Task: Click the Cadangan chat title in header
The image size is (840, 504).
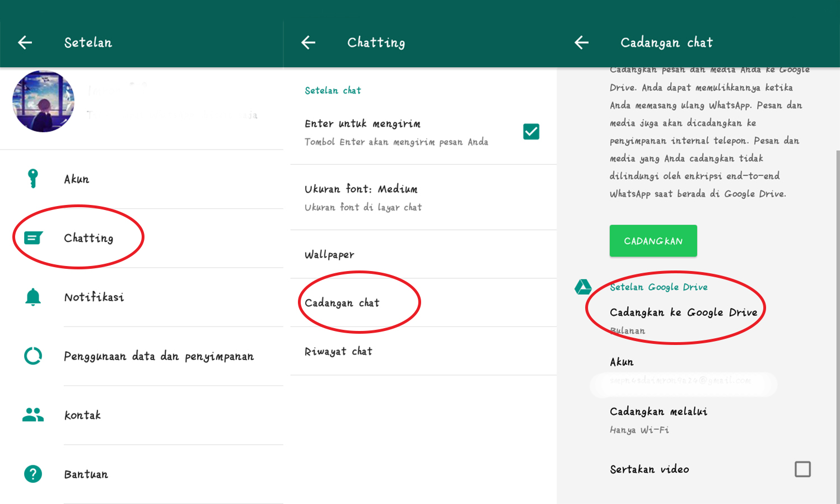Action: [666, 43]
